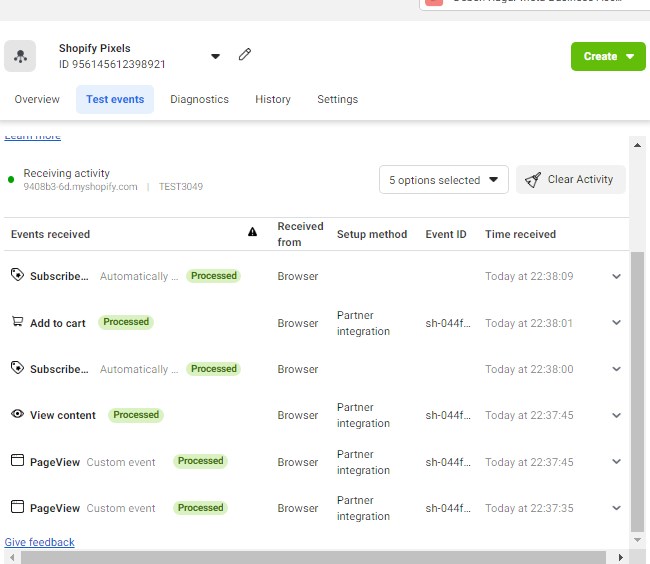This screenshot has height=564, width=650.
Task: Click the Add to cart event name
Action: 58,323
